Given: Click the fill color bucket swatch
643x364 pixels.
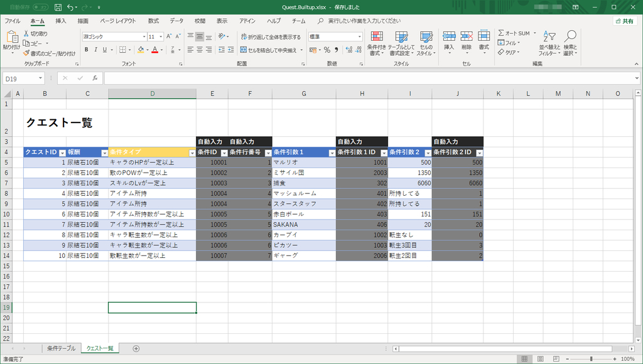Looking at the screenshot, I should [x=141, y=50].
